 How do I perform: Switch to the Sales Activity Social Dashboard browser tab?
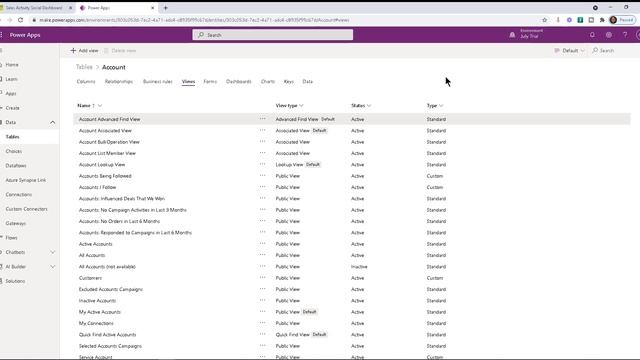35,8
